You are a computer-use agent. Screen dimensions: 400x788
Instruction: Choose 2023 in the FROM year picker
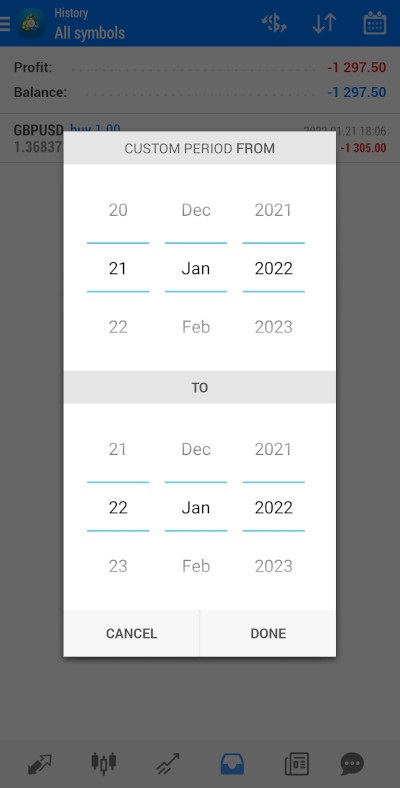tap(273, 327)
